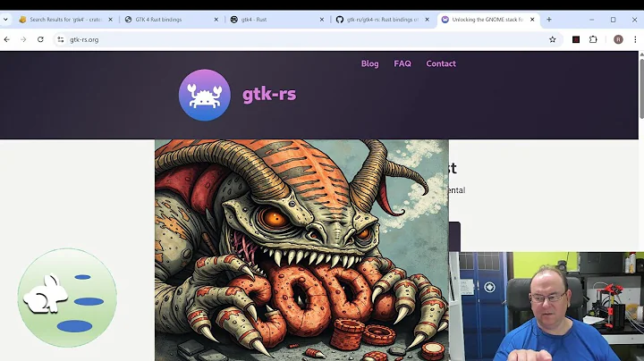644x361 pixels.
Task: Open site information icon in address bar
Action: coord(61,39)
